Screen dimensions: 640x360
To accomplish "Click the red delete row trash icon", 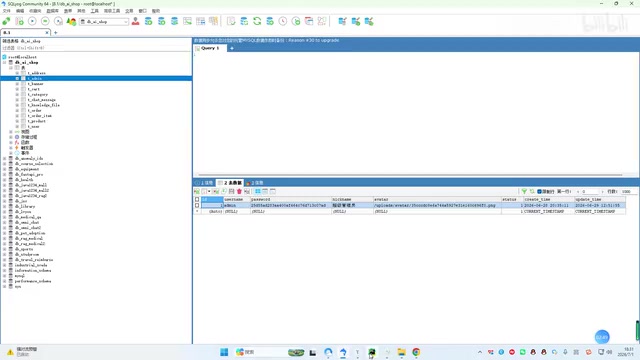I will [239, 191].
